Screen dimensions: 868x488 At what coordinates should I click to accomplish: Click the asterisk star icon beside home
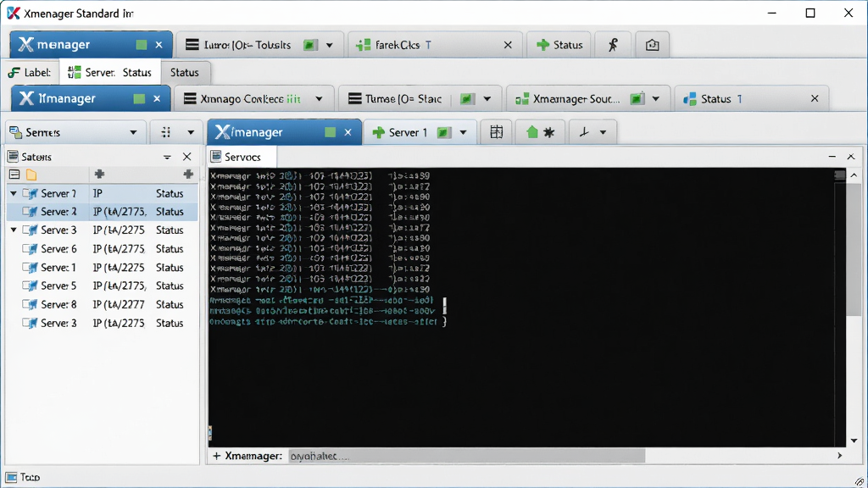(x=548, y=132)
